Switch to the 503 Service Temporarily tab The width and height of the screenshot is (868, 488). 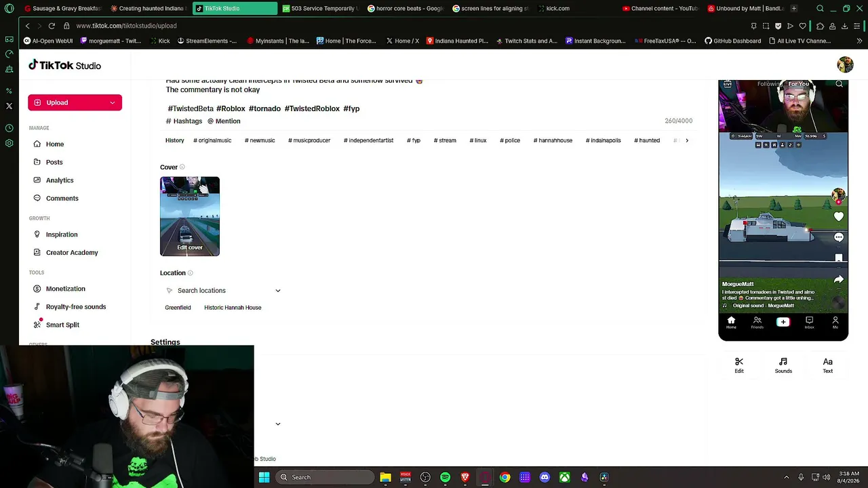pos(319,8)
